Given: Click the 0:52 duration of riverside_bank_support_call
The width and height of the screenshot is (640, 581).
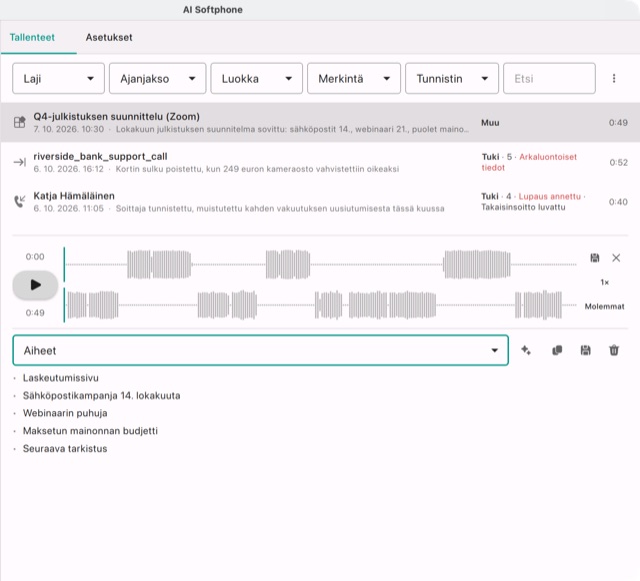Looking at the screenshot, I should [x=618, y=163].
